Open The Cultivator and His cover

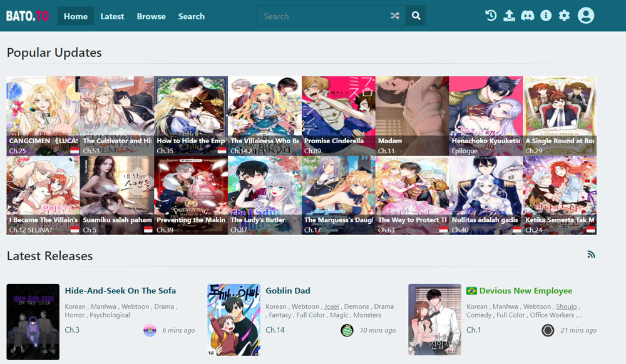coord(117,116)
